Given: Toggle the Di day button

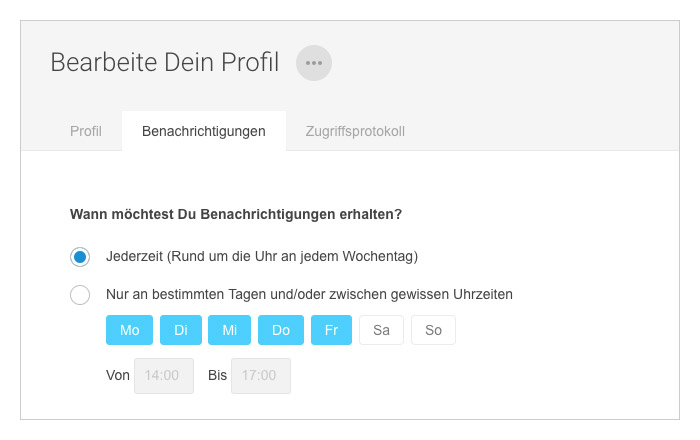Looking at the screenshot, I should click(x=181, y=330).
